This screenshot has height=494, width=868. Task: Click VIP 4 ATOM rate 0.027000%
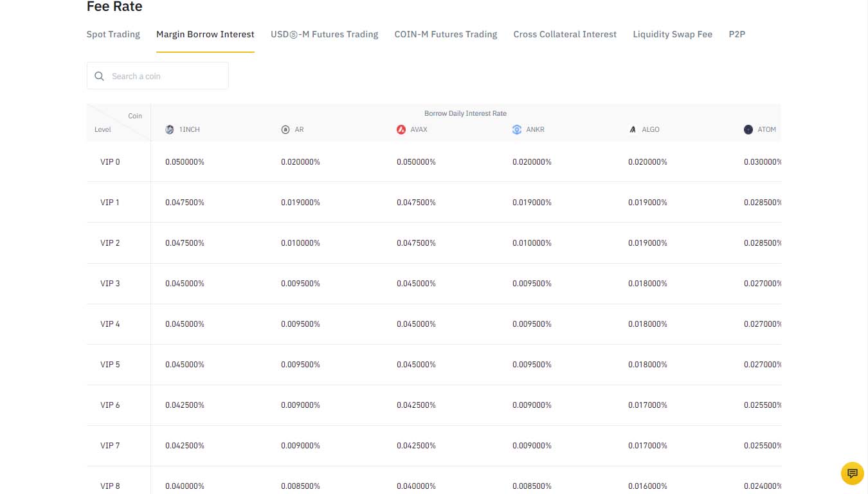(x=763, y=324)
